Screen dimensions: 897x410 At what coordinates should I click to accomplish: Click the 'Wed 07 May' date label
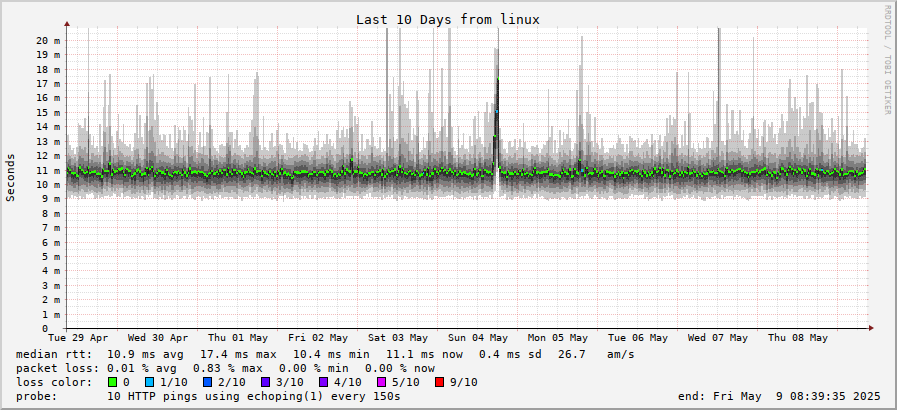(x=718, y=338)
